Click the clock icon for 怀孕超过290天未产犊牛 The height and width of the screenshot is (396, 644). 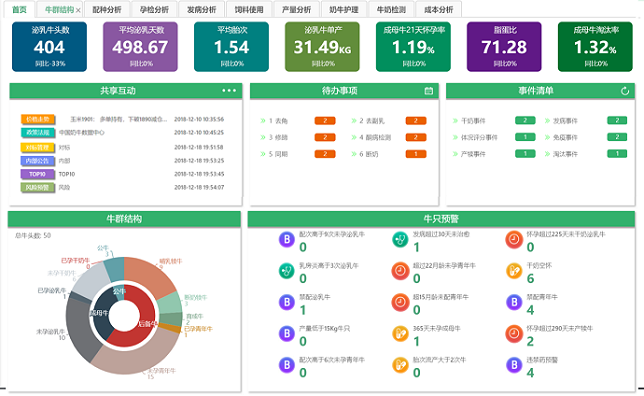pyautogui.click(x=513, y=334)
